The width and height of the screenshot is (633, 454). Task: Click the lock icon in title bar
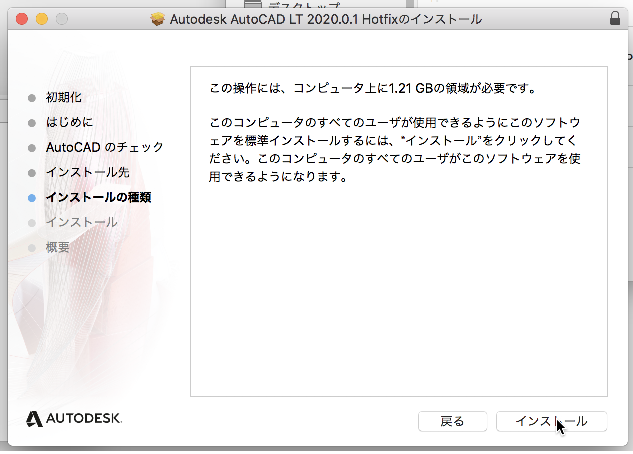(614, 19)
